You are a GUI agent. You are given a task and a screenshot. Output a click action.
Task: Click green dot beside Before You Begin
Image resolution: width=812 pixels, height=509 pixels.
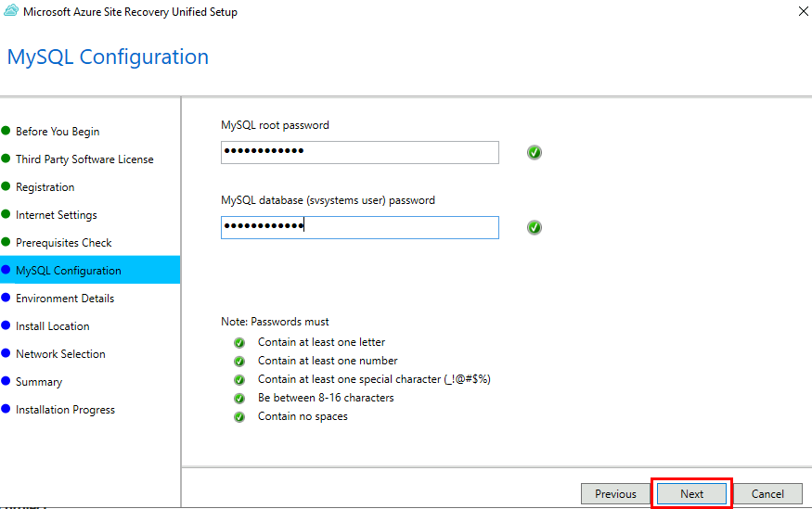(6, 131)
